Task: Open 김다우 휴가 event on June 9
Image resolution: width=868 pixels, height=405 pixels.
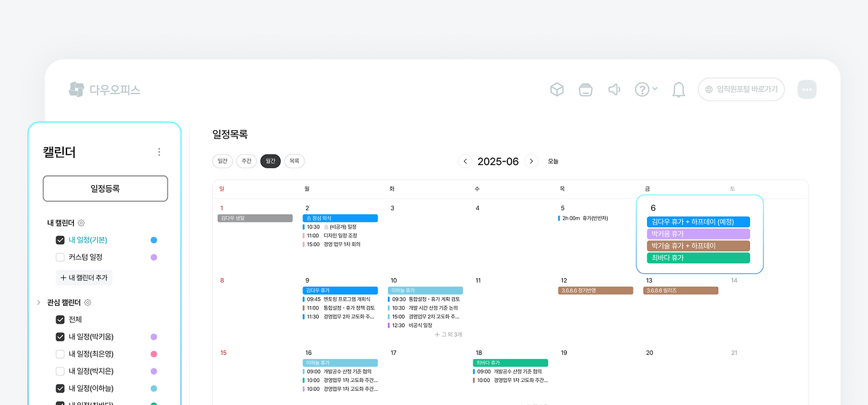Action: 340,290
